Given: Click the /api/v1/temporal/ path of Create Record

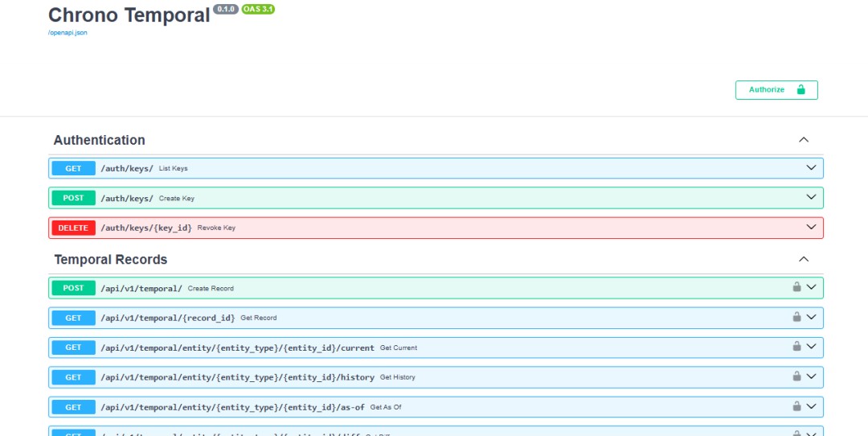Looking at the screenshot, I should [141, 288].
